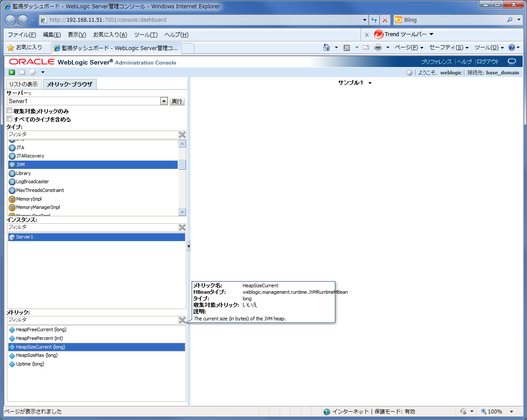Select the メトリック・ブラウザ tab
This screenshot has width=527, height=420.
click(x=70, y=84)
